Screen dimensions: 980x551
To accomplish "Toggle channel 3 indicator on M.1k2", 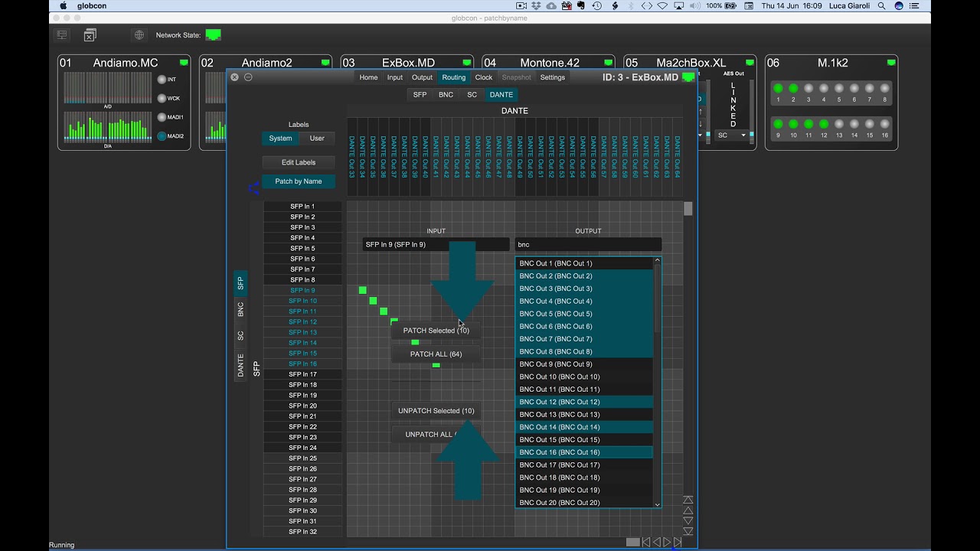I will point(808,89).
